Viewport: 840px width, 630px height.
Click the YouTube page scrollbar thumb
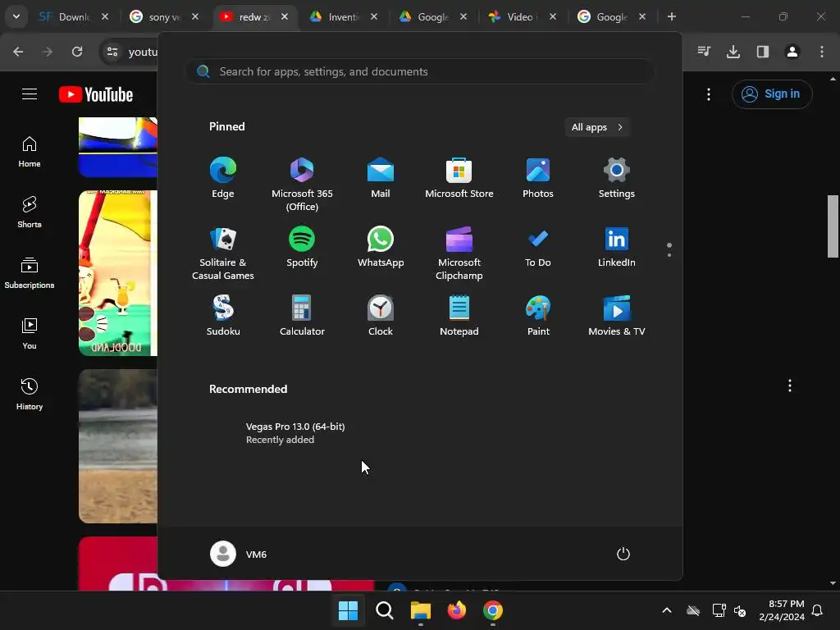point(833,226)
